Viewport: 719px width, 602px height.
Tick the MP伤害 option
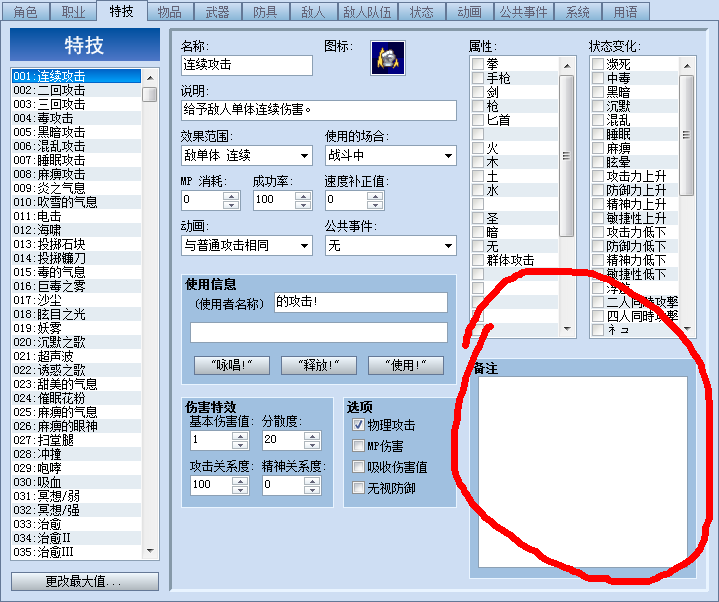(358, 446)
